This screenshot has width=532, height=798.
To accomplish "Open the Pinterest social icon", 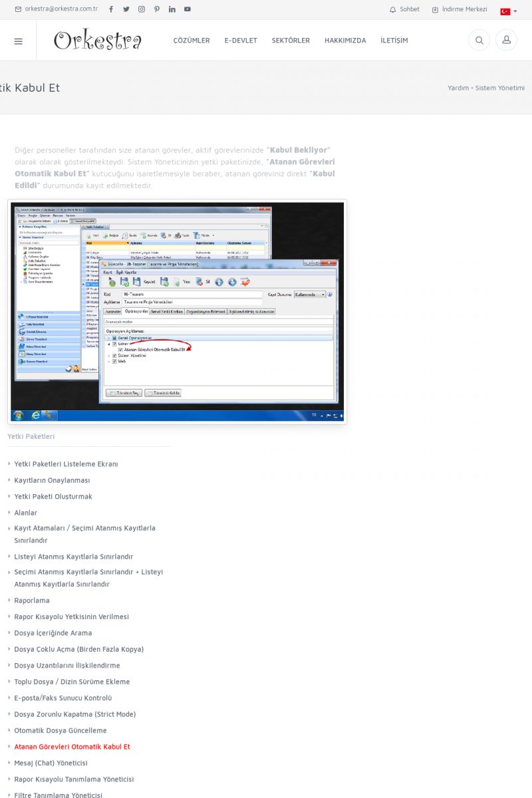I will tap(157, 9).
